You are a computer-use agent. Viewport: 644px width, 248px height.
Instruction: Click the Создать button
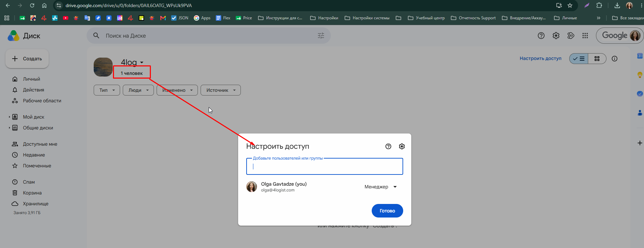[27, 59]
